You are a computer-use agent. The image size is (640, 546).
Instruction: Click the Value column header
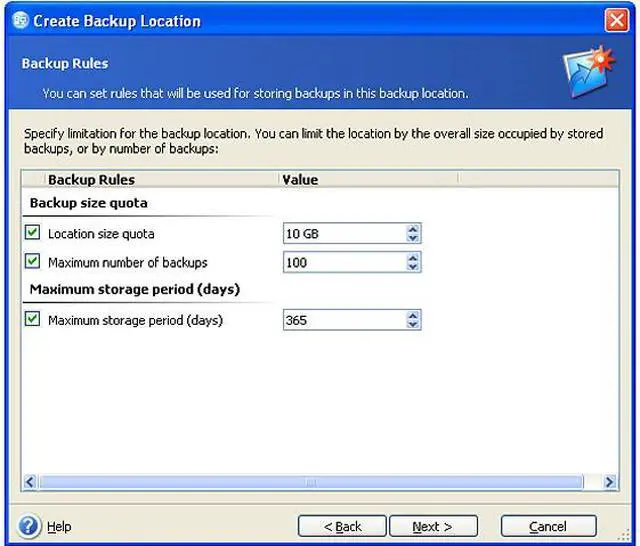pyautogui.click(x=369, y=180)
